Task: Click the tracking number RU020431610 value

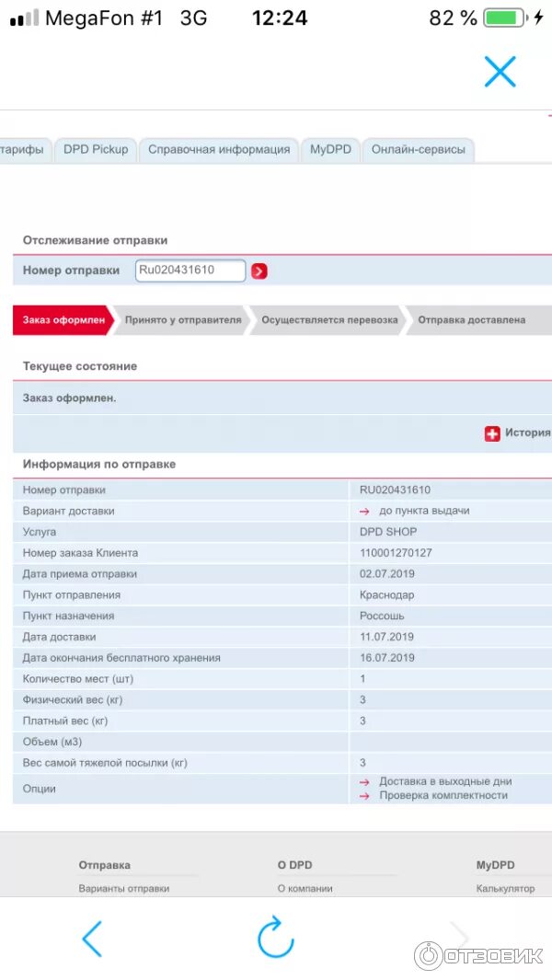Action: coord(395,490)
